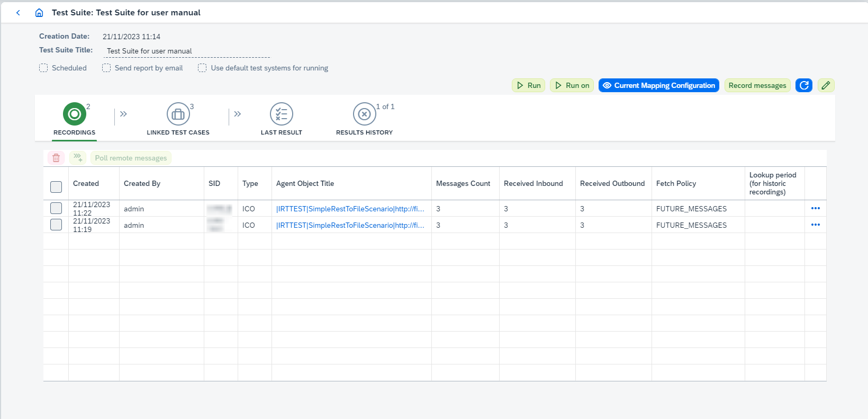Open the Linked Test Cases briefcase icon
The image size is (868, 419).
point(178,114)
